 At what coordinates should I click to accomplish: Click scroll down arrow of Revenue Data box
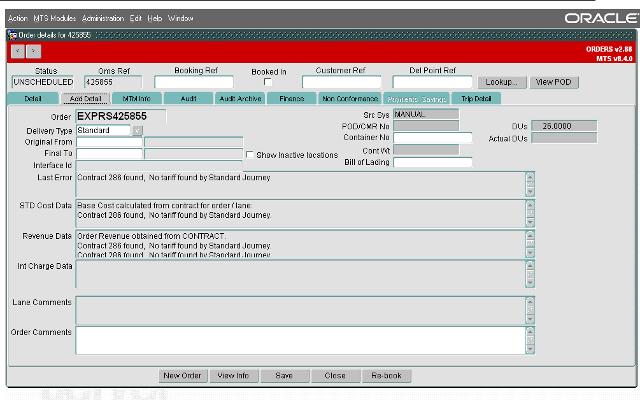pyautogui.click(x=530, y=253)
